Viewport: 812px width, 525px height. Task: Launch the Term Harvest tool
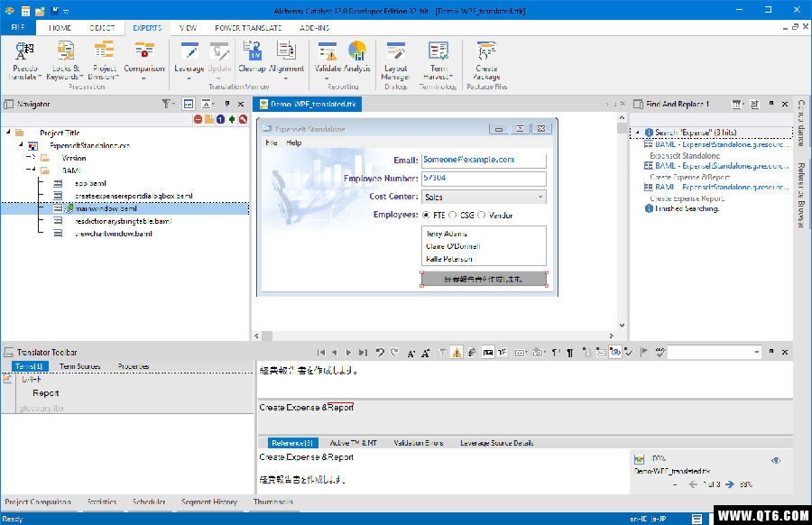(x=438, y=60)
